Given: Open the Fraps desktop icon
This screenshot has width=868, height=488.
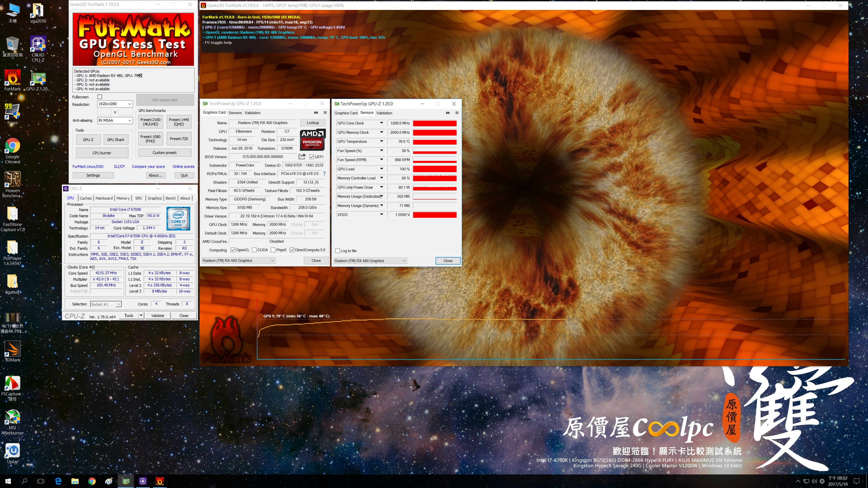Looking at the screenshot, I should [12, 114].
